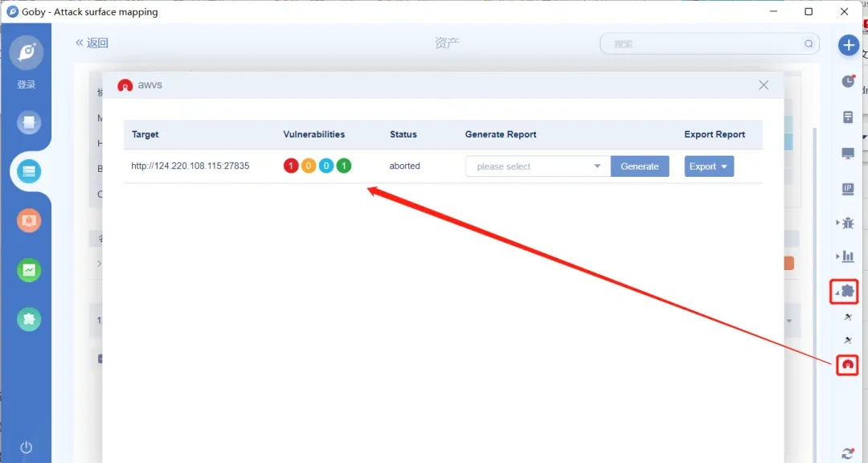Go back via the 返回 link

[x=92, y=43]
